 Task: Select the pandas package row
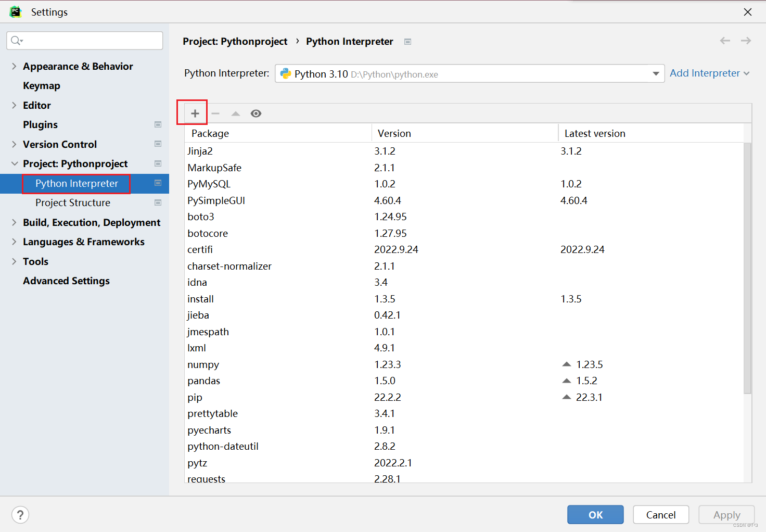pos(464,381)
